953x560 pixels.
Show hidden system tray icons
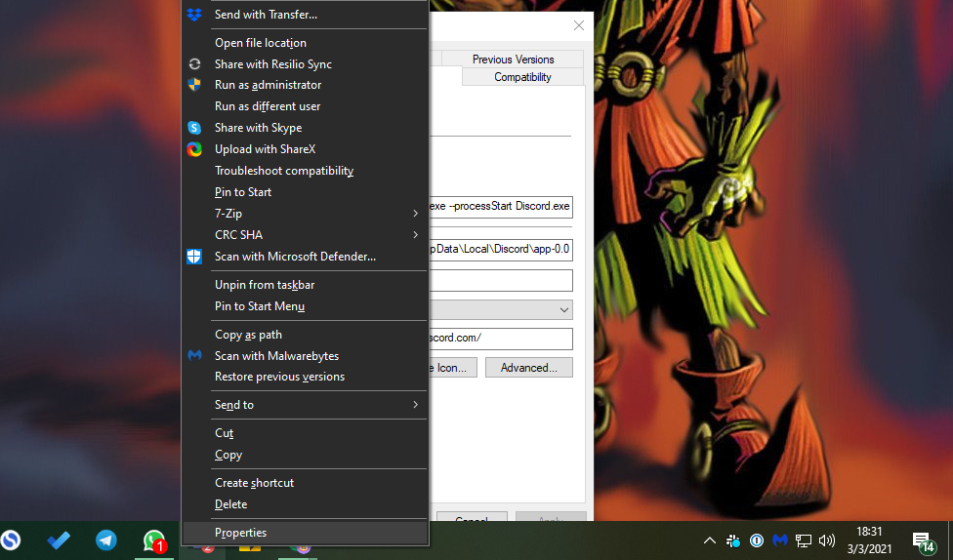709,540
